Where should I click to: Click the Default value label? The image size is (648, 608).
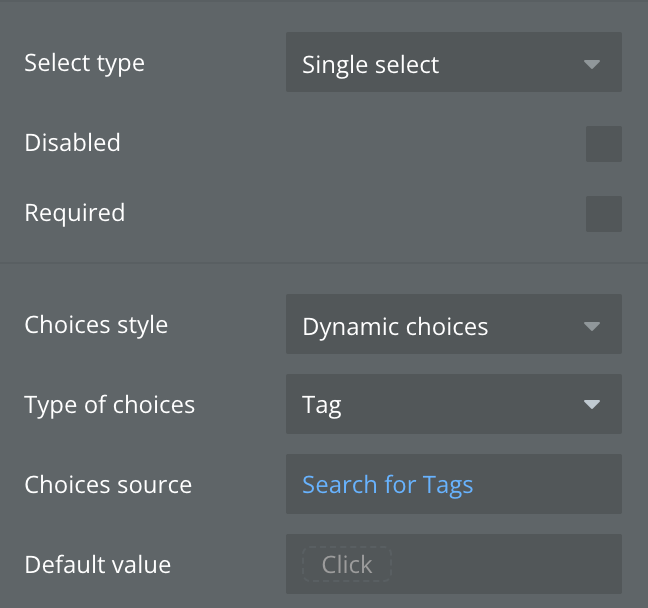97,565
